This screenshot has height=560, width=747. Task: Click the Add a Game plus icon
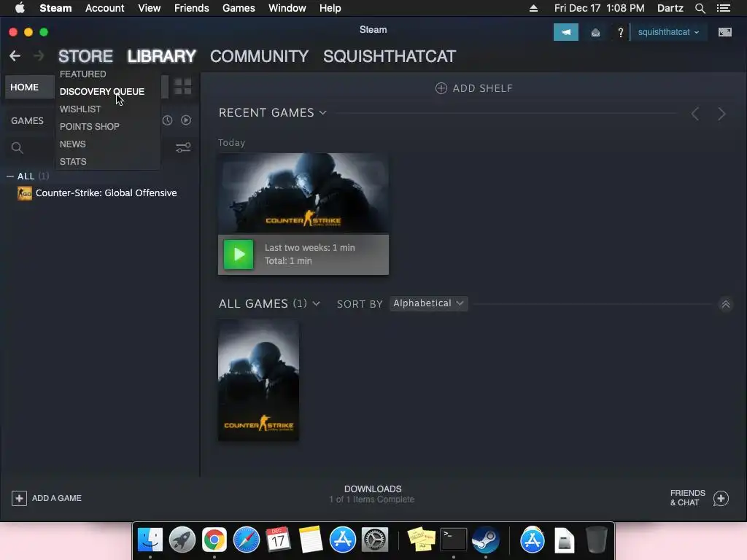click(x=19, y=498)
